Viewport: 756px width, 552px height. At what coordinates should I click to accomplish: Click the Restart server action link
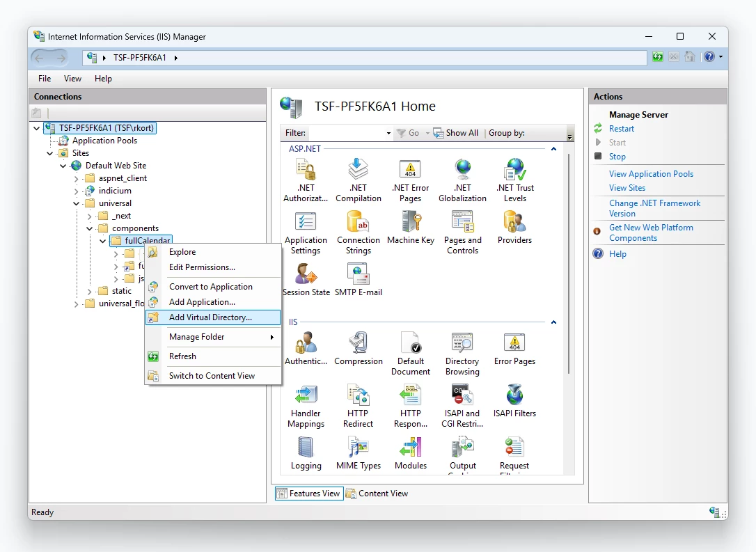[x=621, y=129]
